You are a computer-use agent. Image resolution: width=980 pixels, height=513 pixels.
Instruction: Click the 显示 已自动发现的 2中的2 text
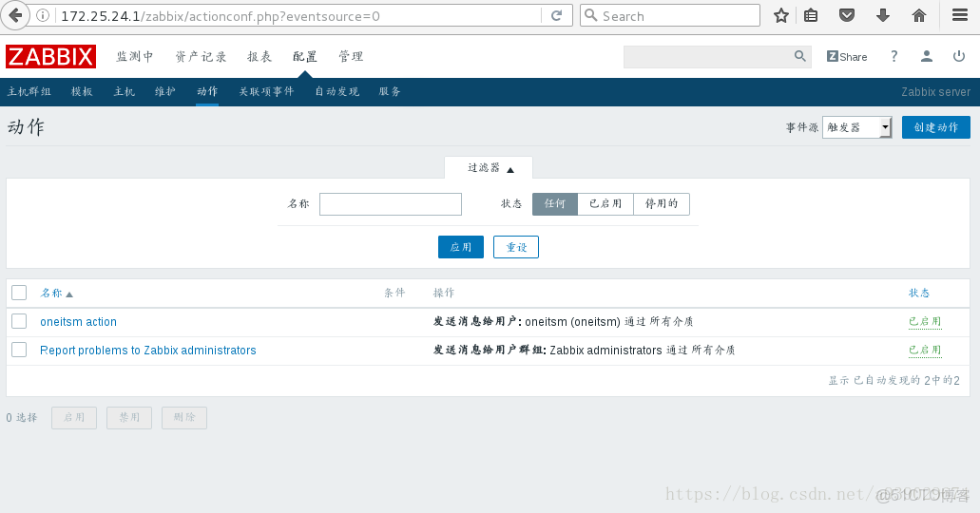pyautogui.click(x=894, y=380)
